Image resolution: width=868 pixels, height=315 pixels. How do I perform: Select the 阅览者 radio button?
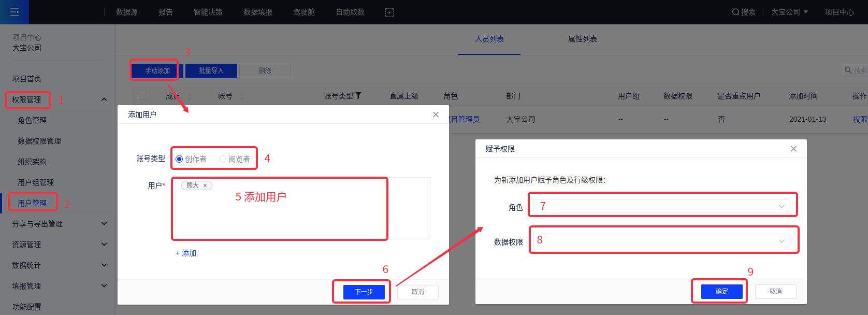click(223, 159)
